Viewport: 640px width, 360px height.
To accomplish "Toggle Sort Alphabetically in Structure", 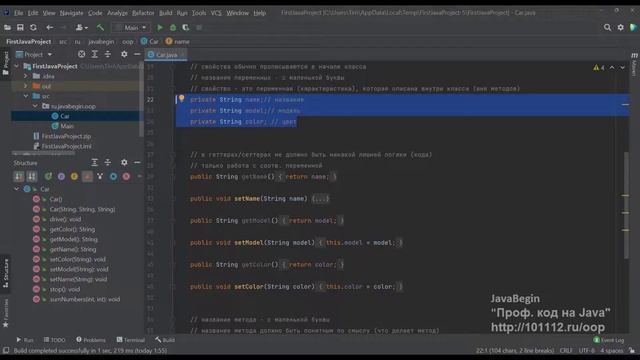I will pyautogui.click(x=32, y=176).
